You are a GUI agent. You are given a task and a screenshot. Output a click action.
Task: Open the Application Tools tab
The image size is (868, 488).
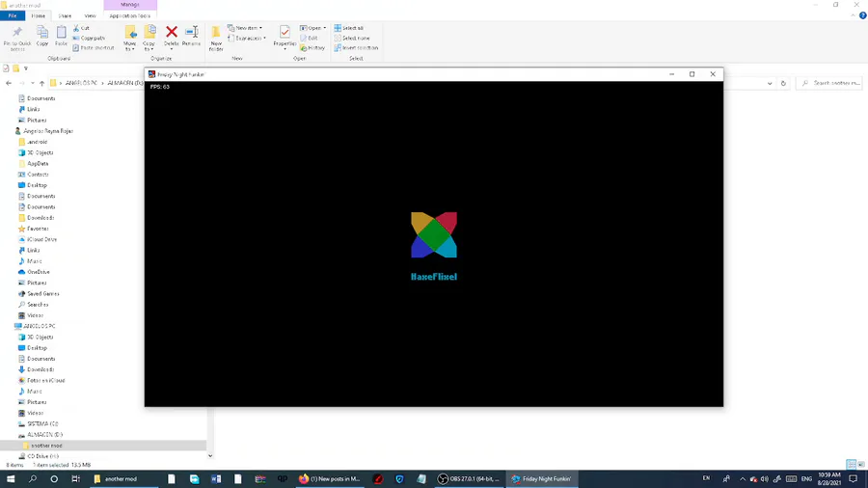tap(130, 15)
